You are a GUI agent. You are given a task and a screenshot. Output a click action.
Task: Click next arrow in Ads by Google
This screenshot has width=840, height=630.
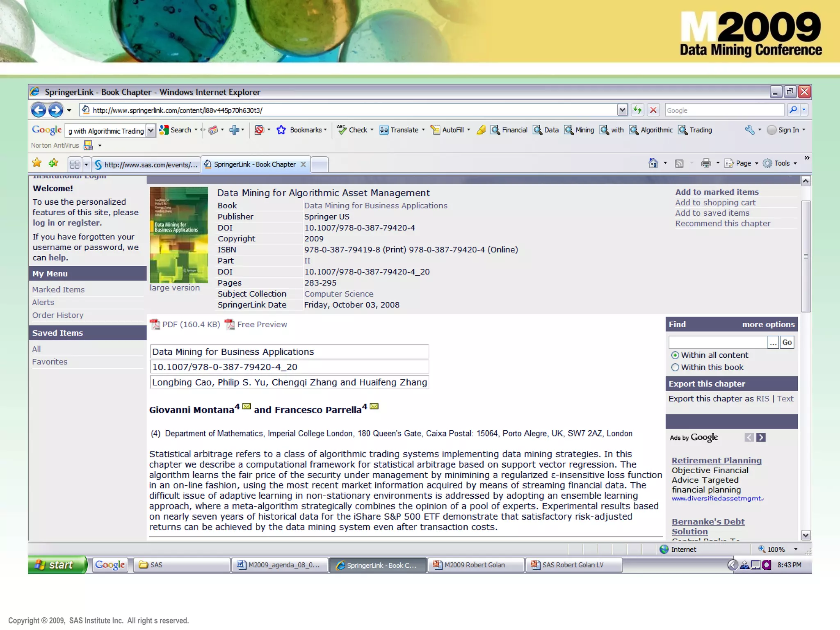761,438
